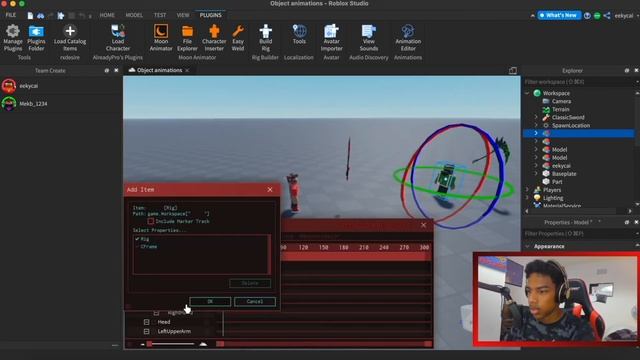Click the share icon beside username
640x360 pixels.
(607, 16)
